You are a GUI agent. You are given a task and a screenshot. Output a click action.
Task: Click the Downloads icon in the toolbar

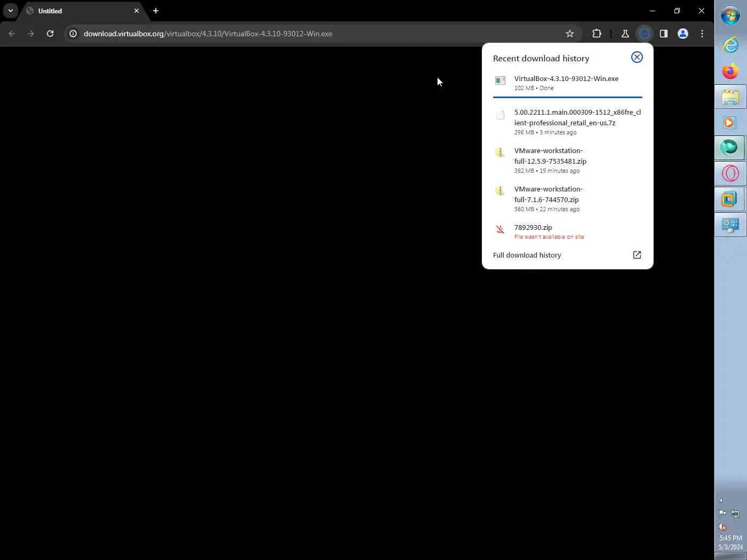point(645,34)
